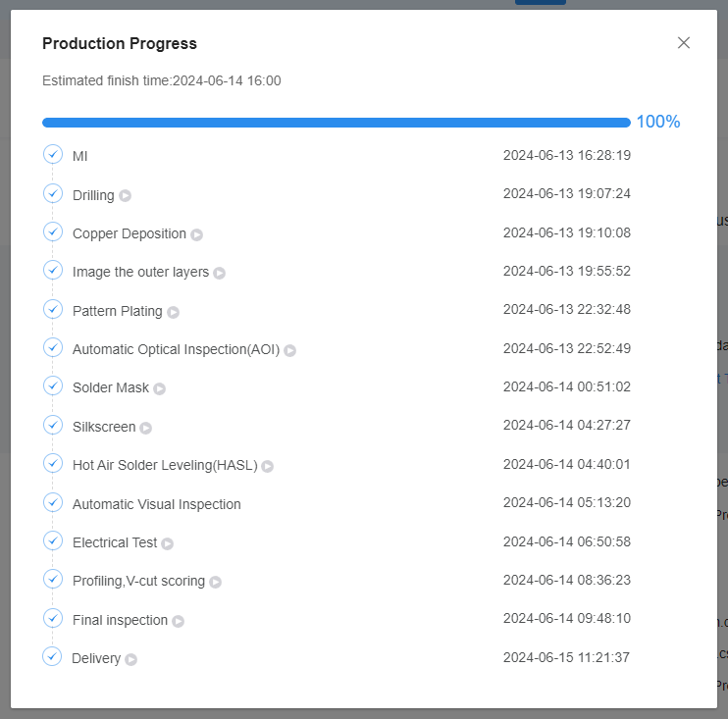728x719 pixels.
Task: Play the Copper Deposition video
Action: coord(197,234)
